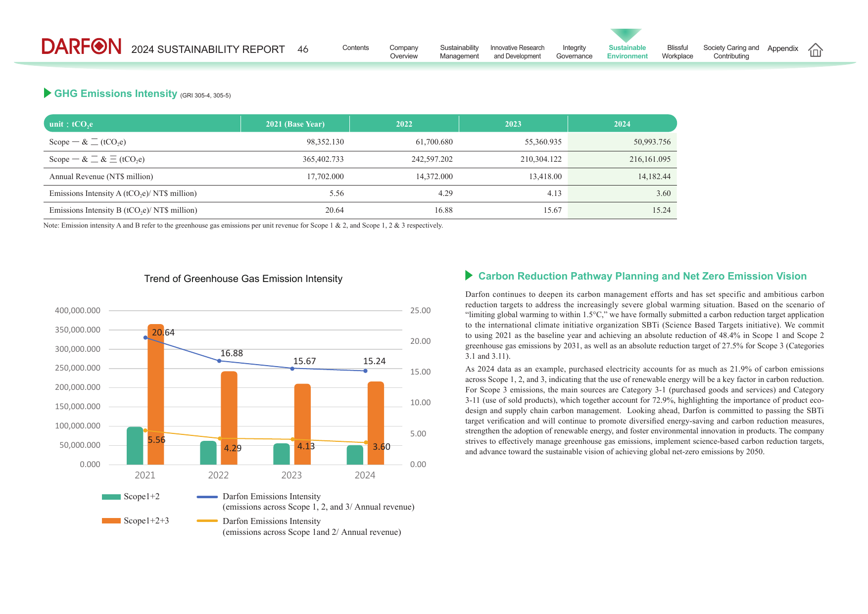Viewport: 868px width, 614px height.
Task: Click the DARFON logo
Action: point(82,47)
